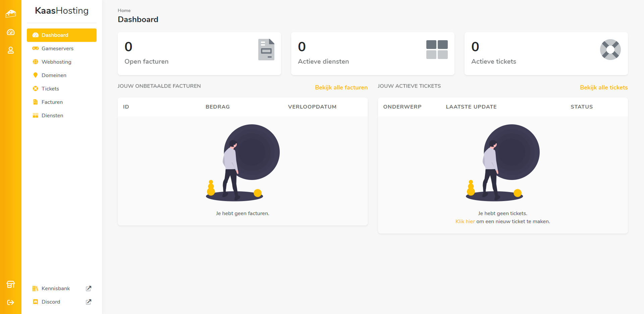Image resolution: width=644 pixels, height=314 pixels.
Task: Navigate to Facturen in the sidebar
Action: [52, 102]
